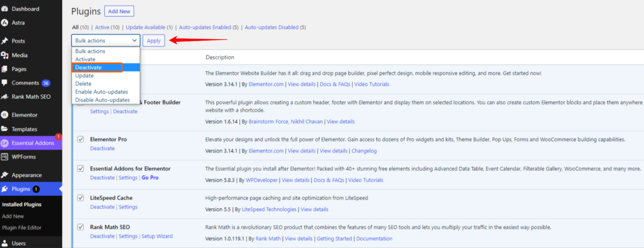The width and height of the screenshot is (644, 248).
Task: Choose Update from the dropdown list
Action: pos(106,76)
